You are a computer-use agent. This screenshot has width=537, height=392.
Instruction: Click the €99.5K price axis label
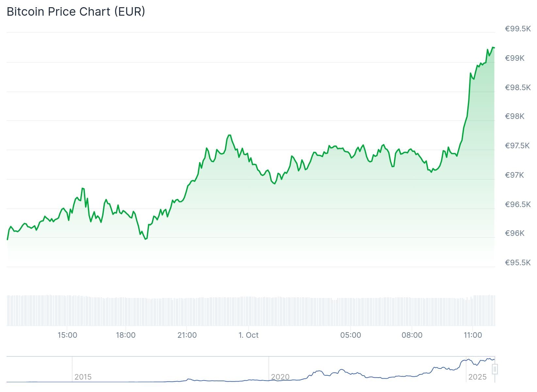[518, 29]
